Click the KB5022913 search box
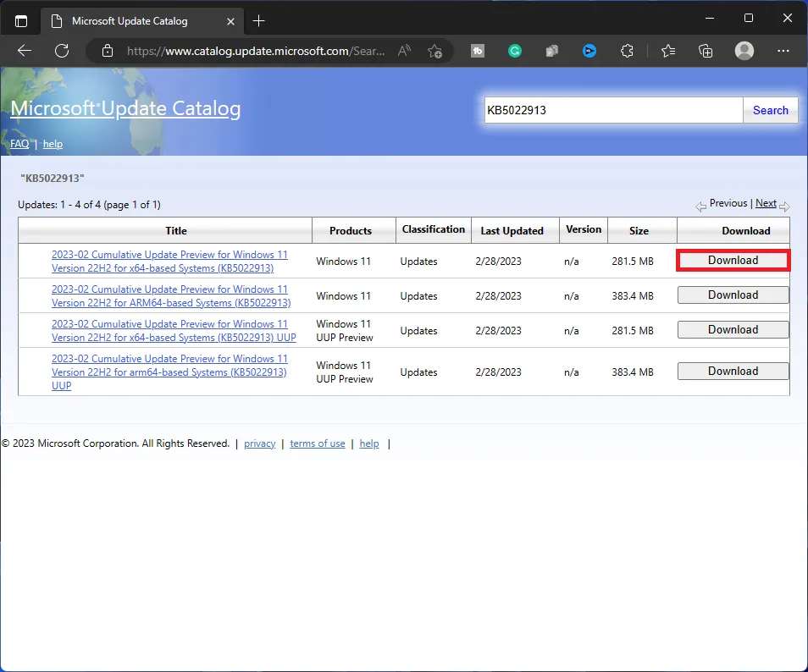808x672 pixels. coord(613,110)
